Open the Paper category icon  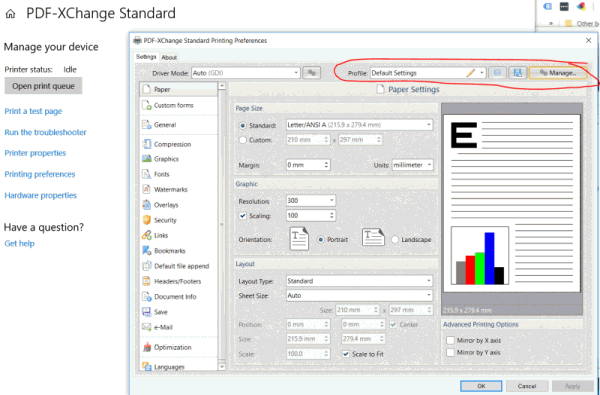click(x=146, y=89)
